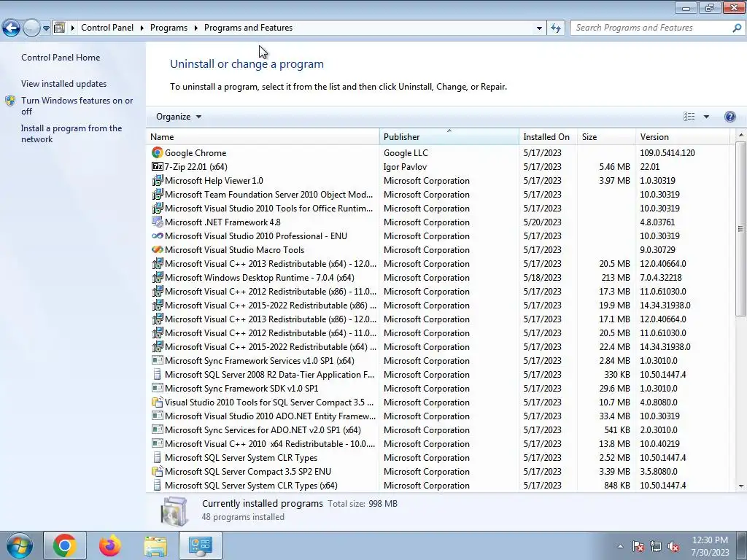747x560 pixels.
Task: Click Visual Studio Macro Tools icon
Action: click(158, 249)
